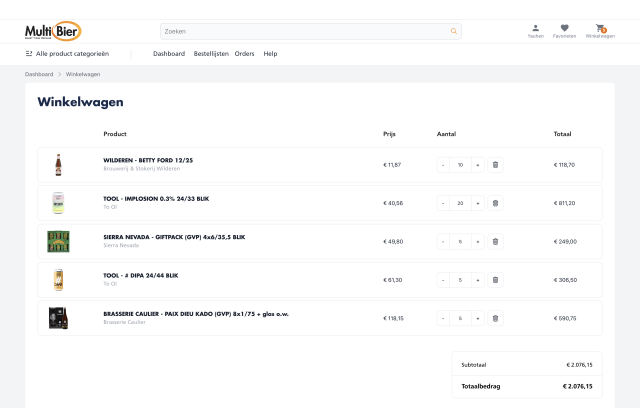Increase quantity of Brasserie Caulier Paix Dieu
The height and width of the screenshot is (408, 640).
point(478,318)
